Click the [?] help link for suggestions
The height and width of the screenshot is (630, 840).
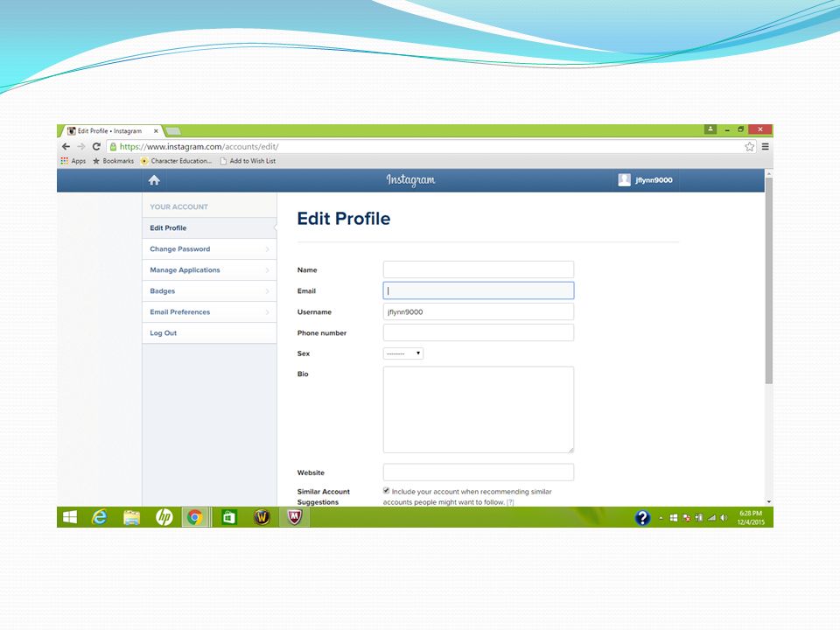pyautogui.click(x=510, y=502)
